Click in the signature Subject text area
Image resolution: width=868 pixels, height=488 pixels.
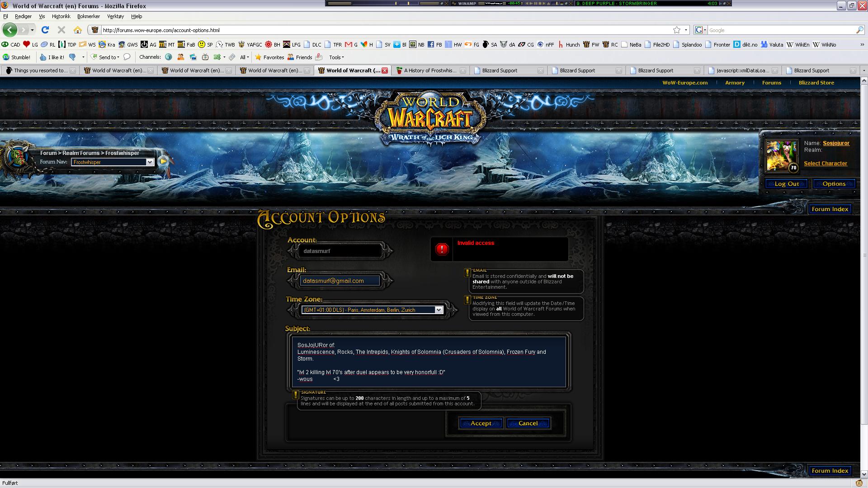tap(429, 362)
